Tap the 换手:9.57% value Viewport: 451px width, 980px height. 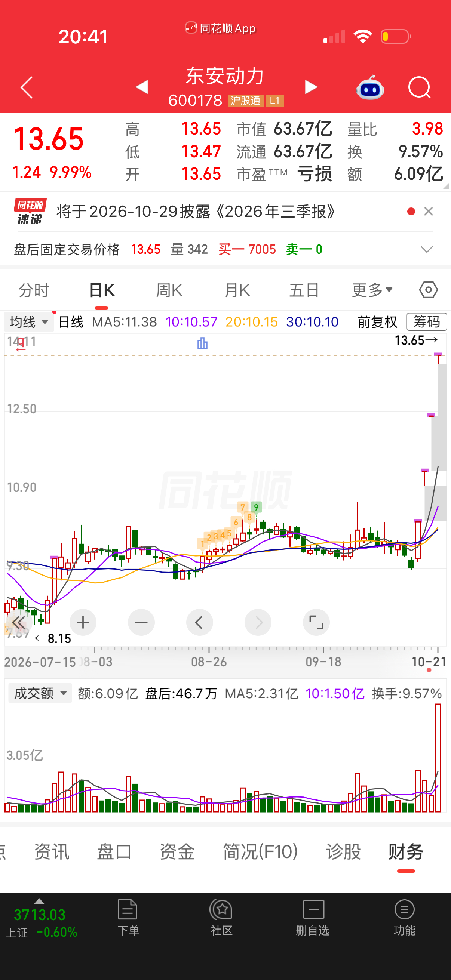click(x=406, y=693)
